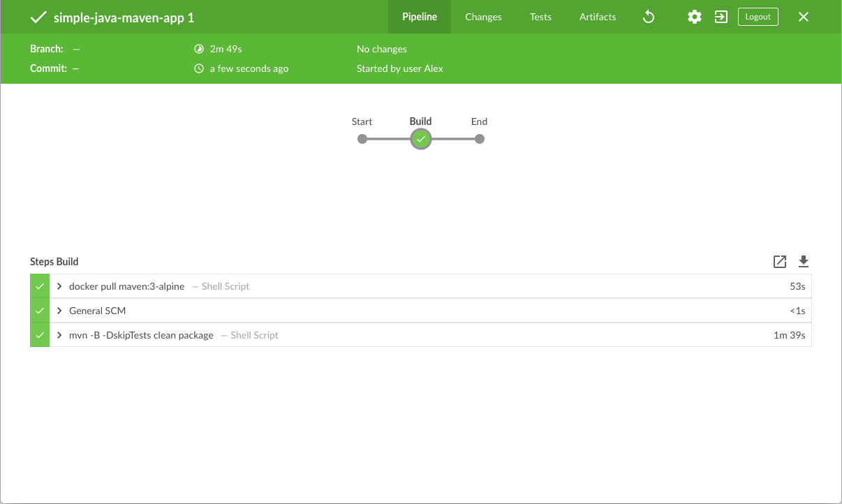Expand the docker pull maven:3-alpine step
The height and width of the screenshot is (504, 842).
[x=60, y=286]
